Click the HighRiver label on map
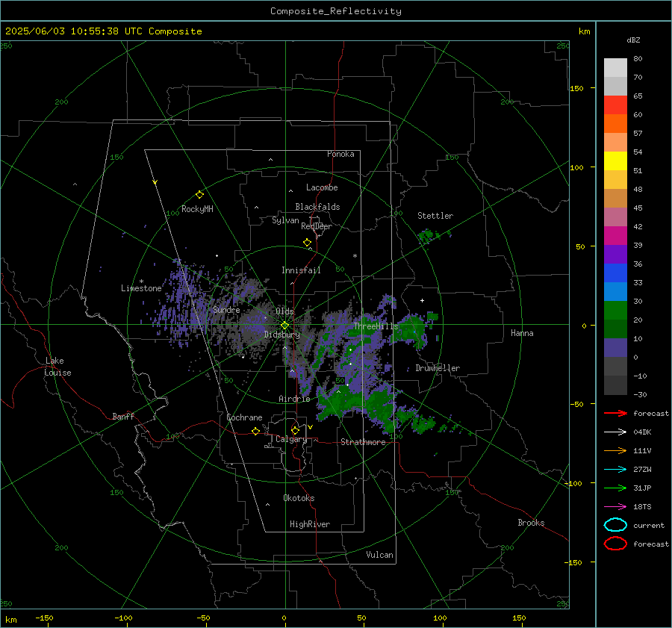This screenshot has width=672, height=628. click(x=310, y=524)
